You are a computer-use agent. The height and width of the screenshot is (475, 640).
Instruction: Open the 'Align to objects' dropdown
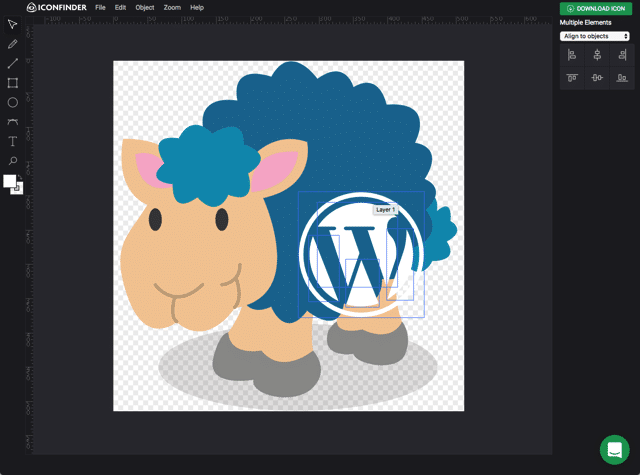tap(594, 36)
